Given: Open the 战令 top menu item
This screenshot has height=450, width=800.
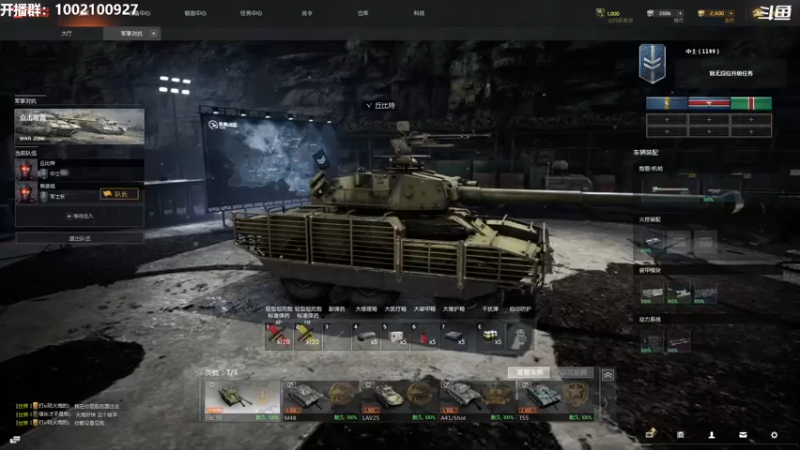Looking at the screenshot, I should (307, 13).
